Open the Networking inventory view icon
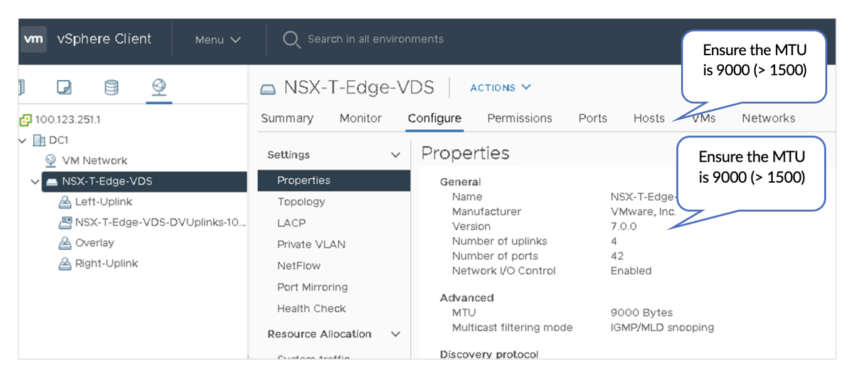 click(x=159, y=87)
